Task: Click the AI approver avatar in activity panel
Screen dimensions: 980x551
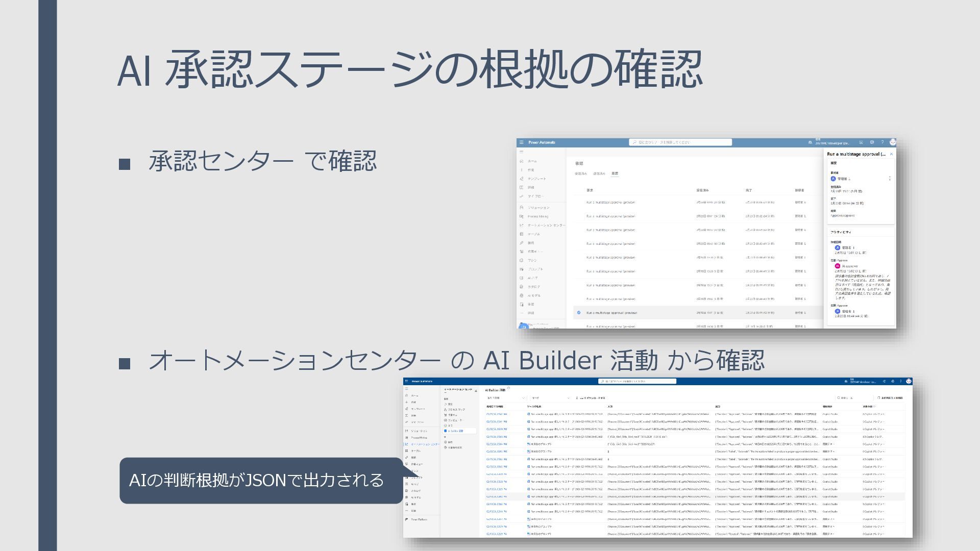Action: click(x=837, y=266)
